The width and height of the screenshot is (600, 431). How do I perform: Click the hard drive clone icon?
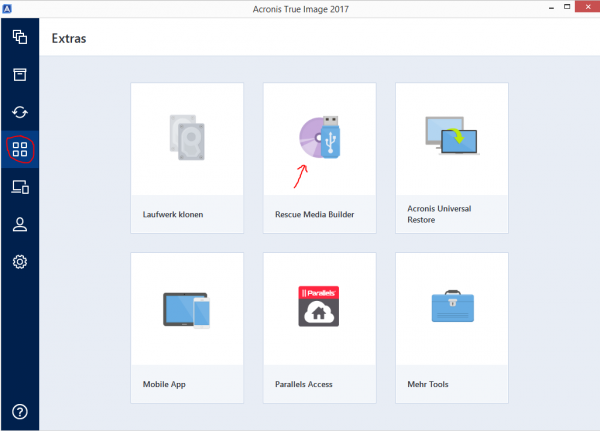click(187, 138)
